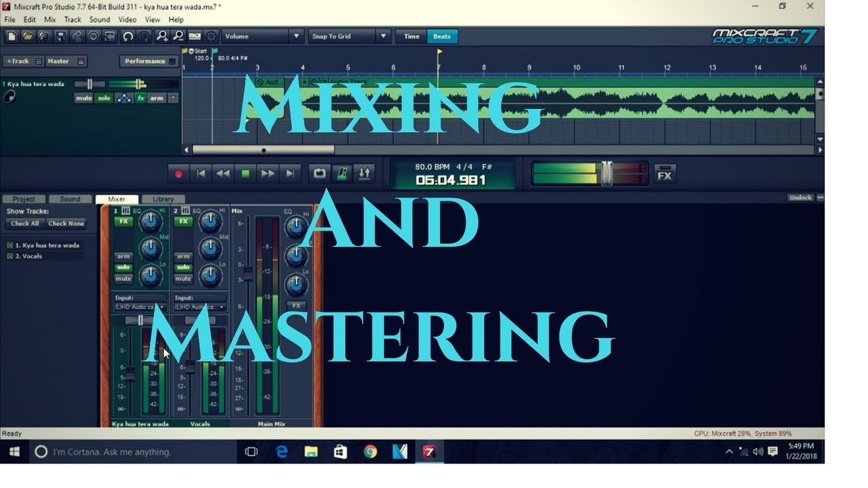868x488 pixels.
Task: Open preferences with the gear icon
Action: pyautogui.click(x=211, y=37)
